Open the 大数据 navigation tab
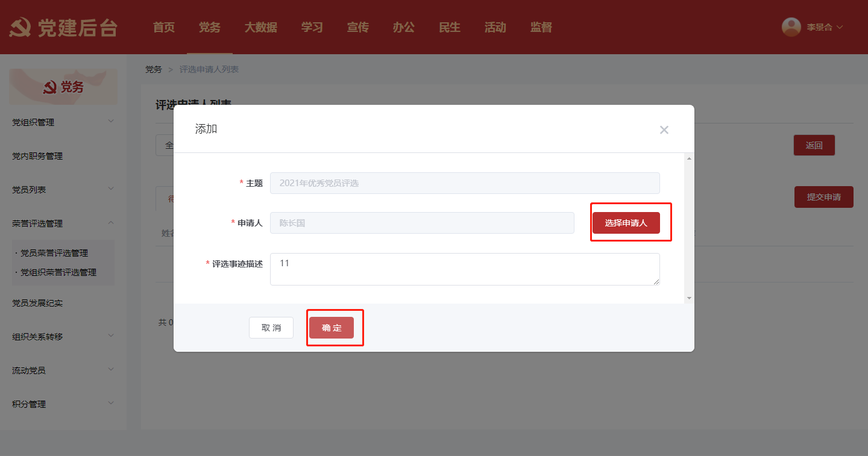868x456 pixels. pyautogui.click(x=260, y=27)
